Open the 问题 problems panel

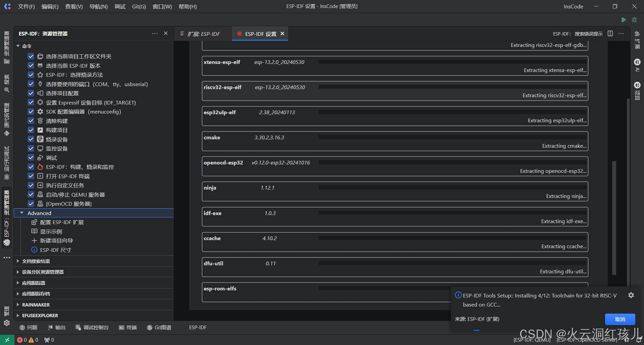(29, 328)
